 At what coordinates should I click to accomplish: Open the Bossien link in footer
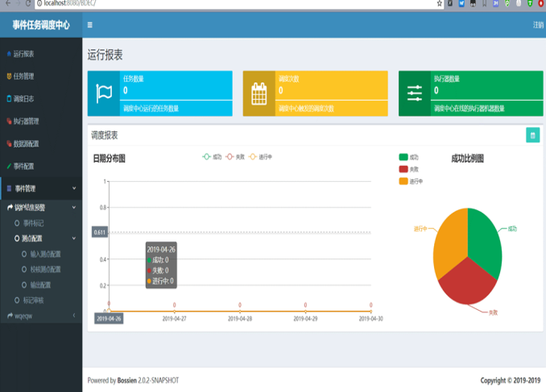[x=130, y=380]
